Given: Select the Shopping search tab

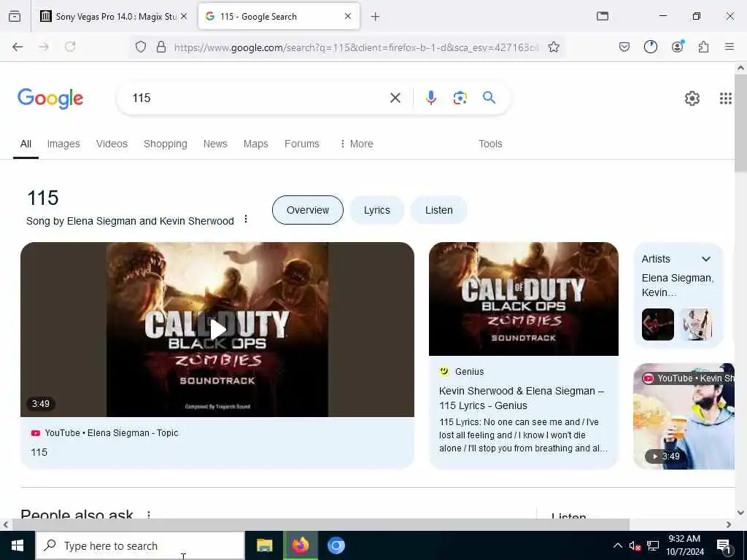Looking at the screenshot, I should [166, 144].
